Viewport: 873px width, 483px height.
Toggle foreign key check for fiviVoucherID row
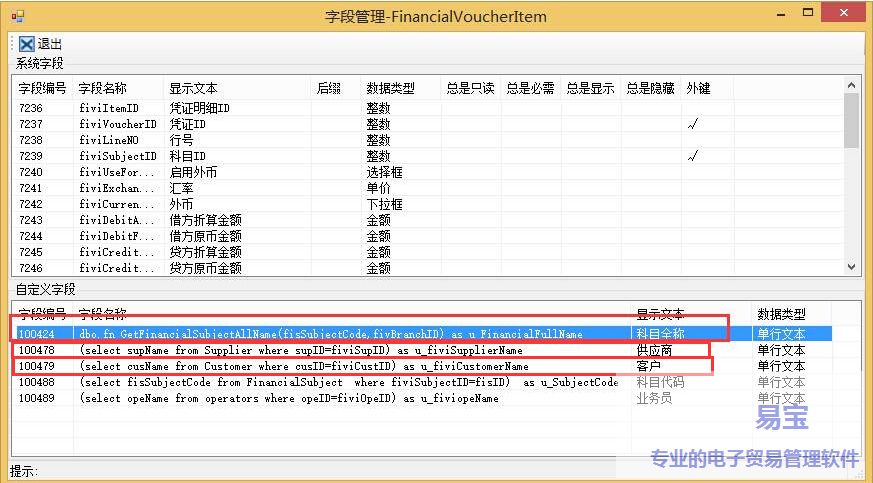(691, 125)
